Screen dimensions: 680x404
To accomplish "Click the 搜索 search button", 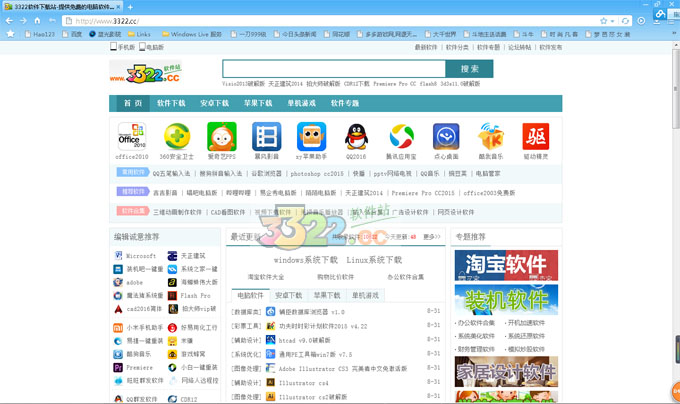I will 469,69.
